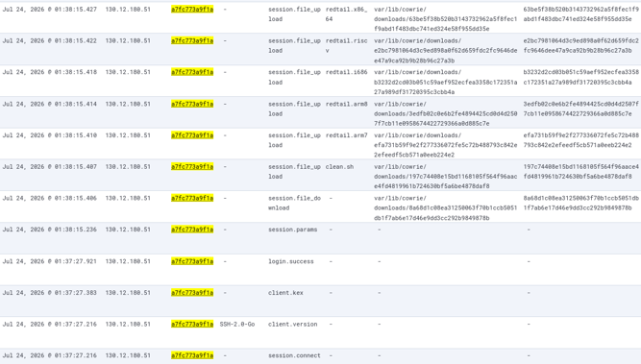Click highlighted session ID in session.connect row

(192, 355)
